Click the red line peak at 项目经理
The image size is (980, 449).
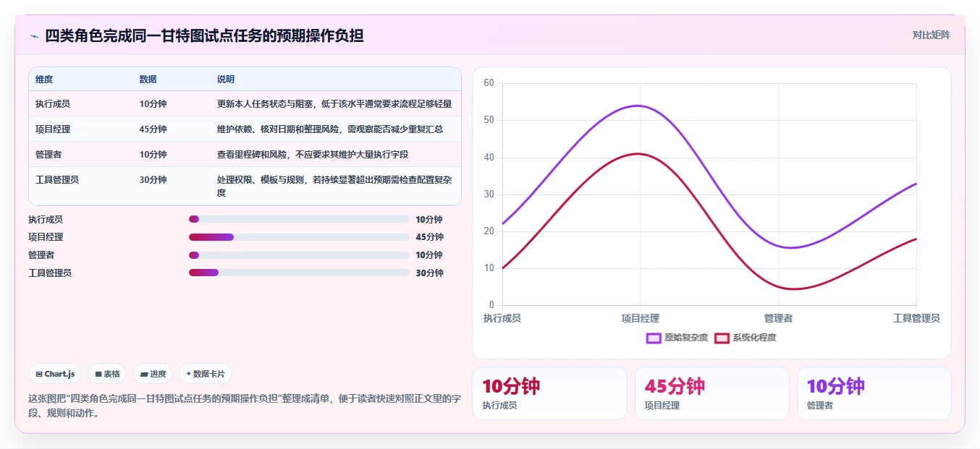(637, 153)
